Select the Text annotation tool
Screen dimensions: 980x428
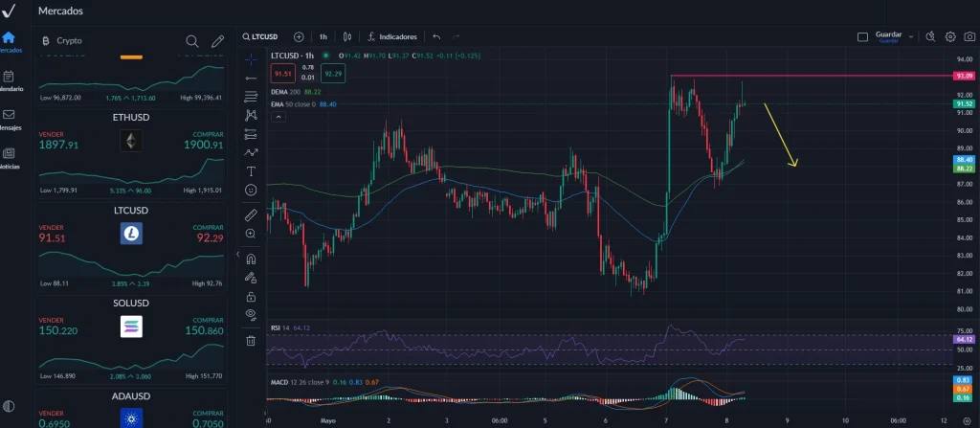coord(251,170)
